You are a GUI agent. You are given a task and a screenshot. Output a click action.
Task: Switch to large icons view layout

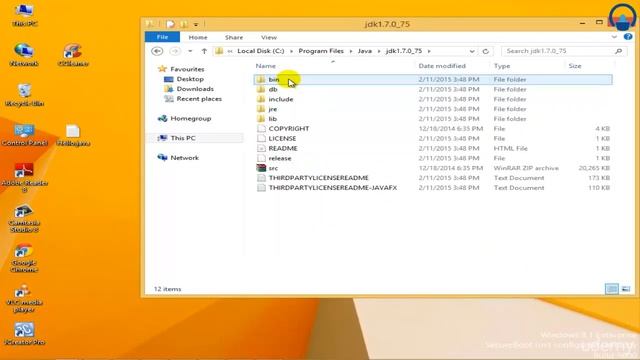[x=626, y=289]
